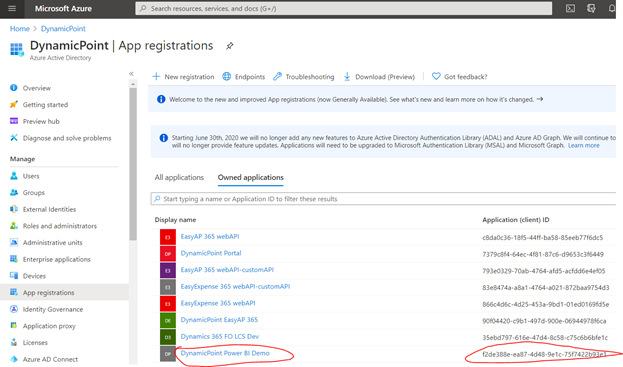Click the red DP thumbnail for DynamicPoint Portal
Viewport: 623px width, 367px height.
168,254
